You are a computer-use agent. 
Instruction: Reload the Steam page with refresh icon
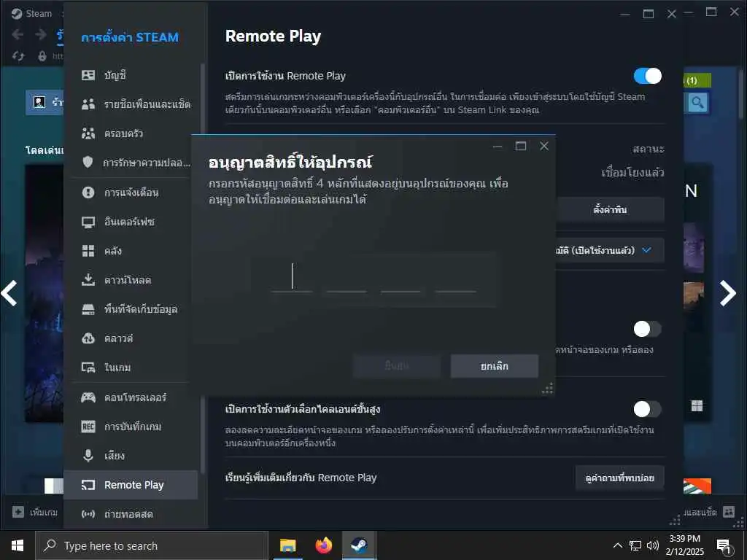[x=18, y=56]
